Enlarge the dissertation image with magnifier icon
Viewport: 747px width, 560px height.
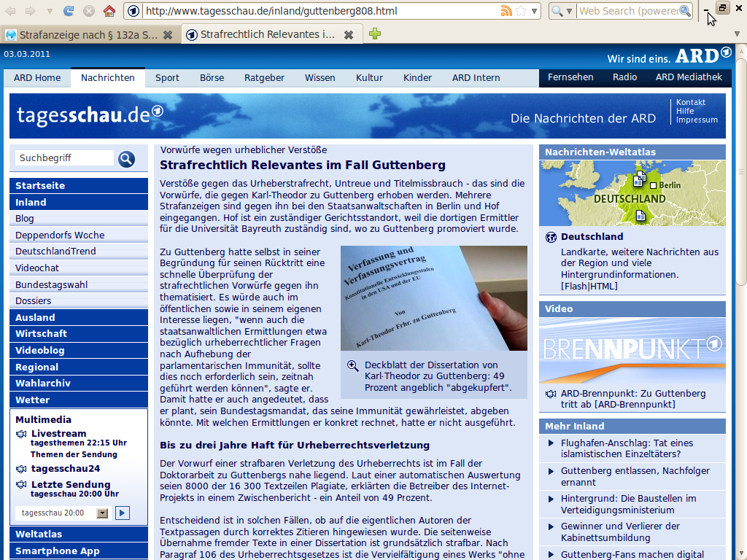pyautogui.click(x=352, y=366)
